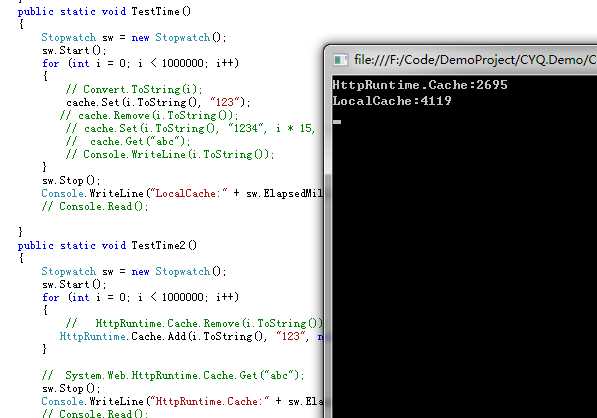
Task: Select the LocalCache:4119 console output line
Action: tap(392, 101)
